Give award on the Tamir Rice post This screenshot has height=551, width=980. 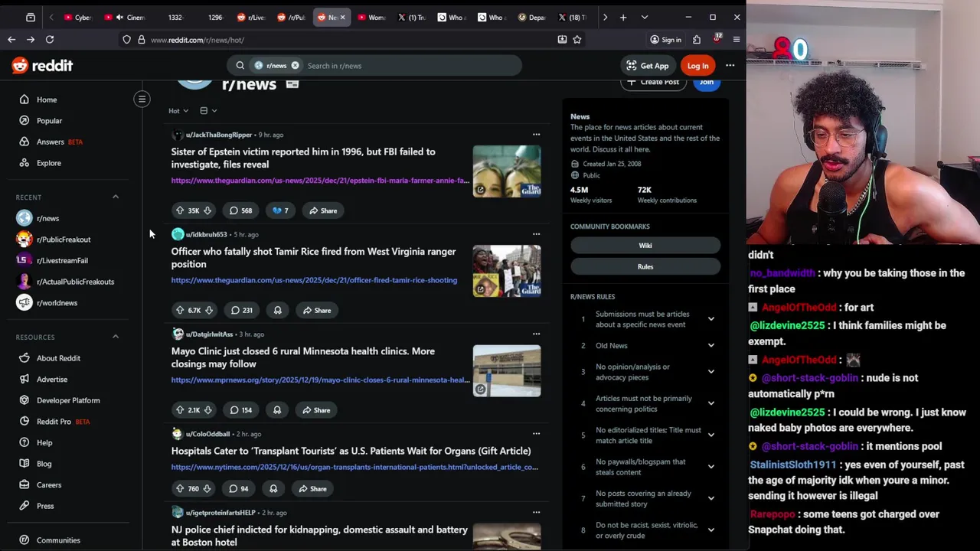tap(277, 310)
